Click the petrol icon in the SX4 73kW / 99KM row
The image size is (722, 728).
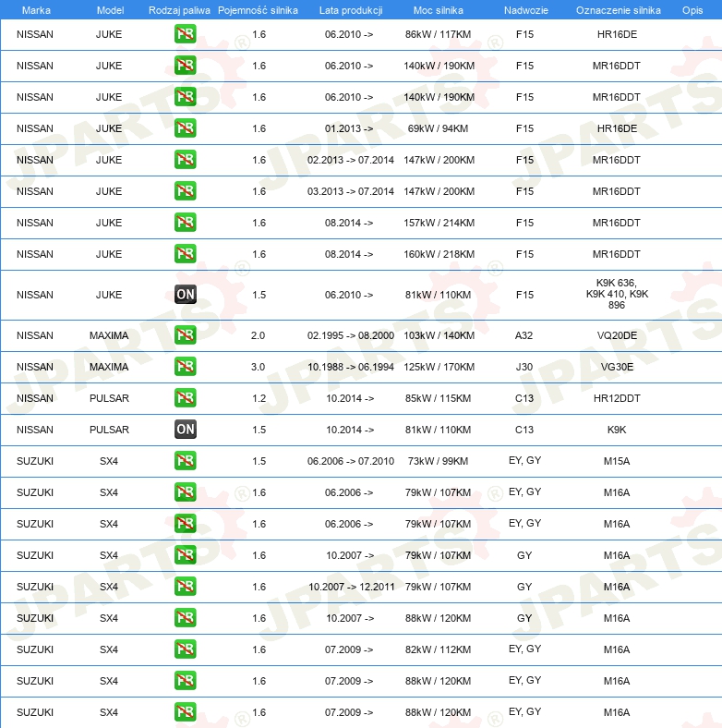click(186, 461)
